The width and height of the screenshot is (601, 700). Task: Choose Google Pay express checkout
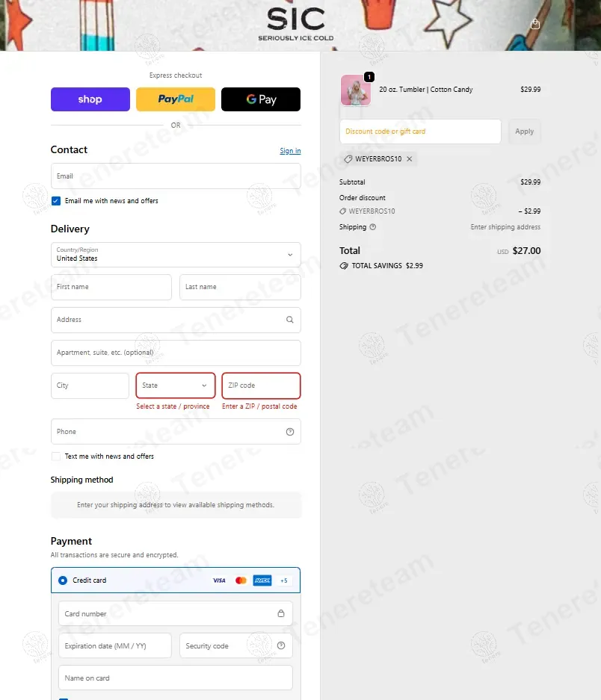[x=261, y=99]
